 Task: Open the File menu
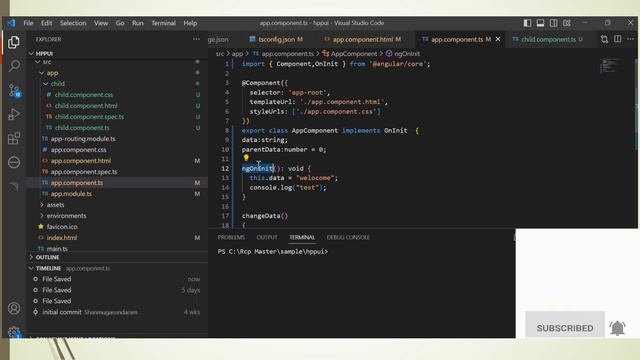(x=28, y=23)
